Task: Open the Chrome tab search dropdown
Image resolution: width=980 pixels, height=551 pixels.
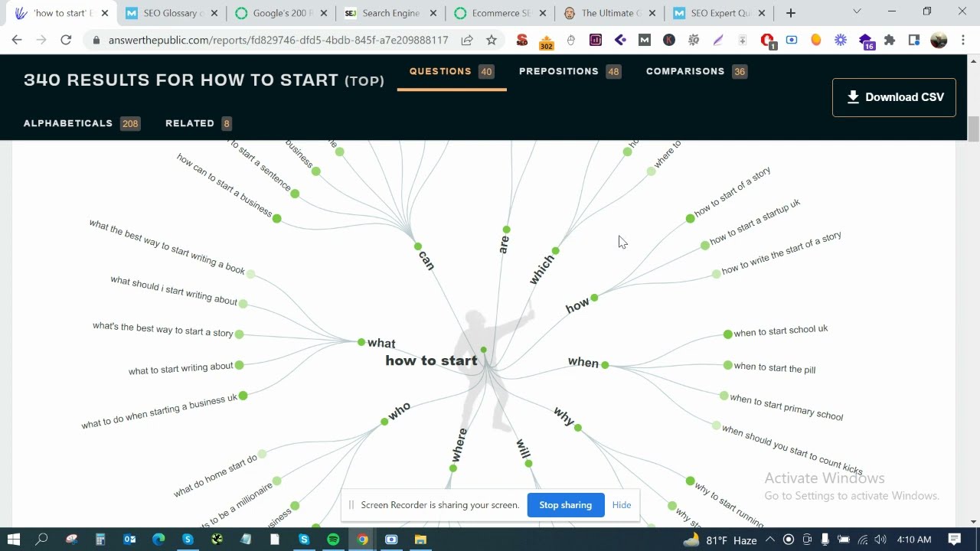Action: pos(857,12)
